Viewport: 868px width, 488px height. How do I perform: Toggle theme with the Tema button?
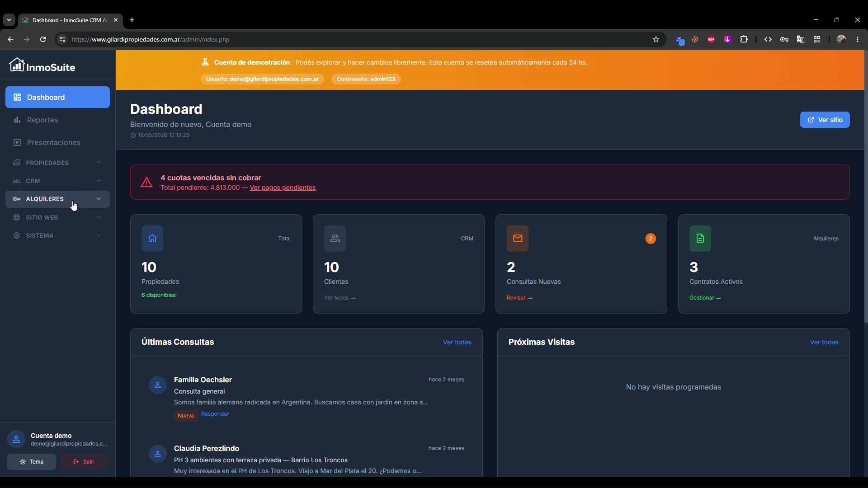pyautogui.click(x=32, y=462)
